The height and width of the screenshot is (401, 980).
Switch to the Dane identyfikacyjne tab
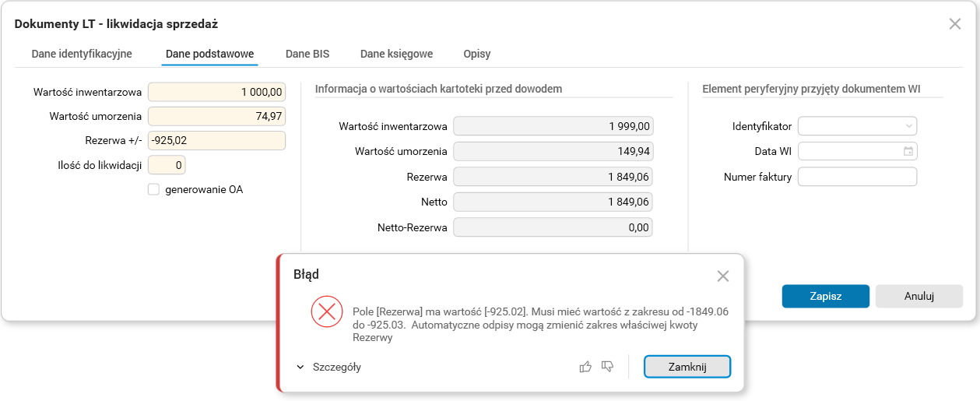click(x=82, y=54)
